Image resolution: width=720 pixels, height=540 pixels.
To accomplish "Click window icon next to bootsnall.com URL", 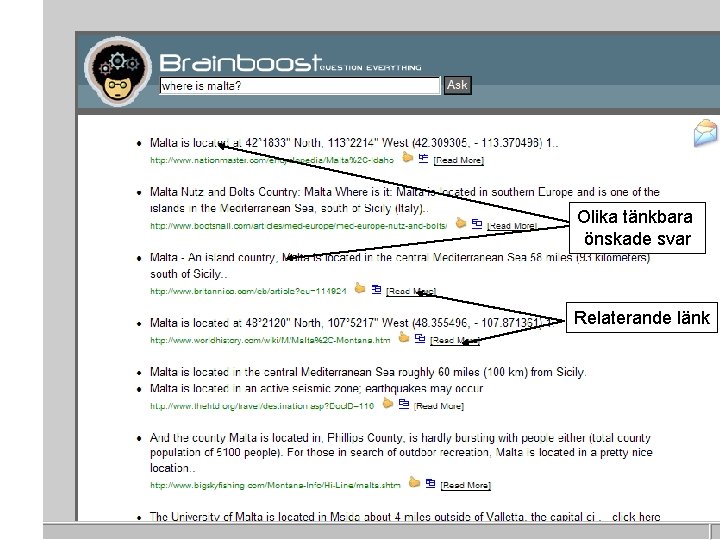I will pyautogui.click(x=477, y=224).
